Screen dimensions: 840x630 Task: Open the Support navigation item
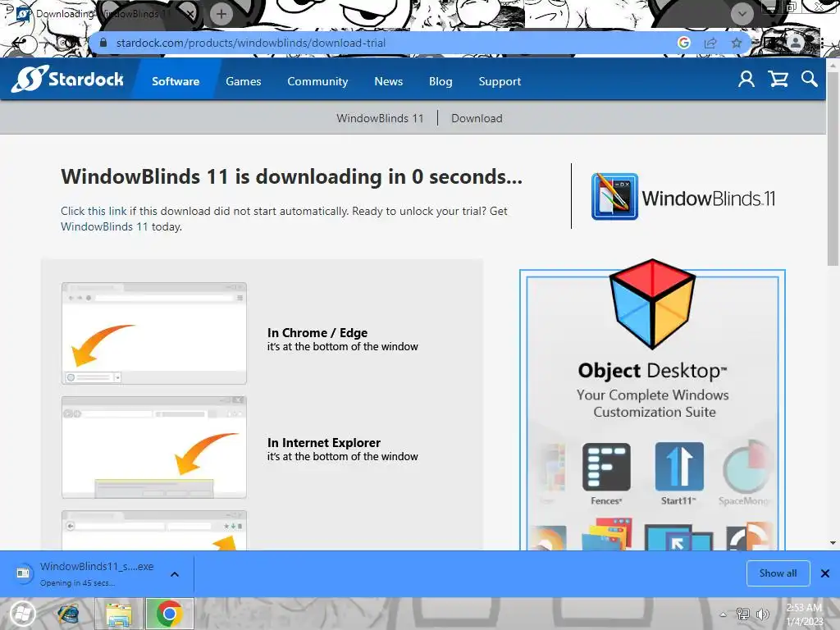point(500,81)
